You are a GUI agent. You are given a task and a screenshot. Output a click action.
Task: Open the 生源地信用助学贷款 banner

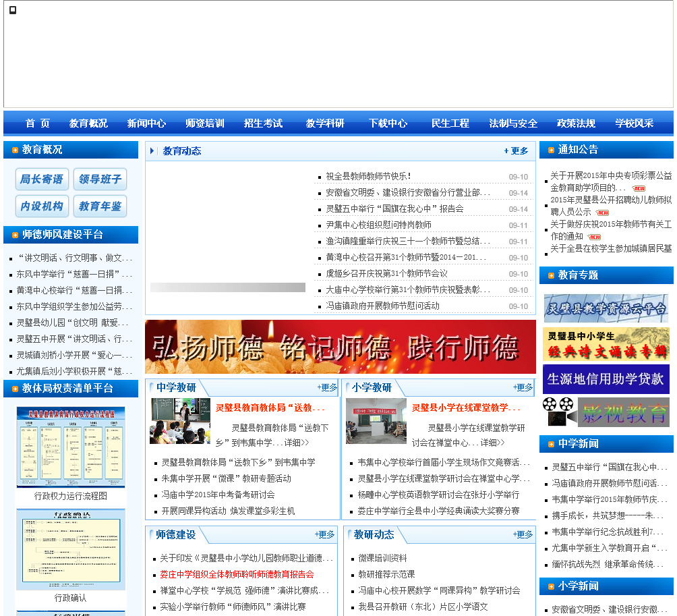(x=606, y=379)
